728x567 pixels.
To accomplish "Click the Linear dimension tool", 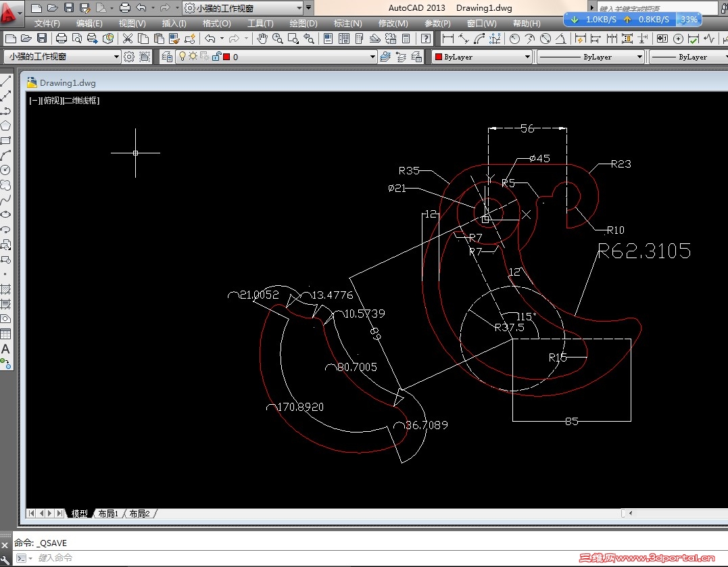I will 448,39.
